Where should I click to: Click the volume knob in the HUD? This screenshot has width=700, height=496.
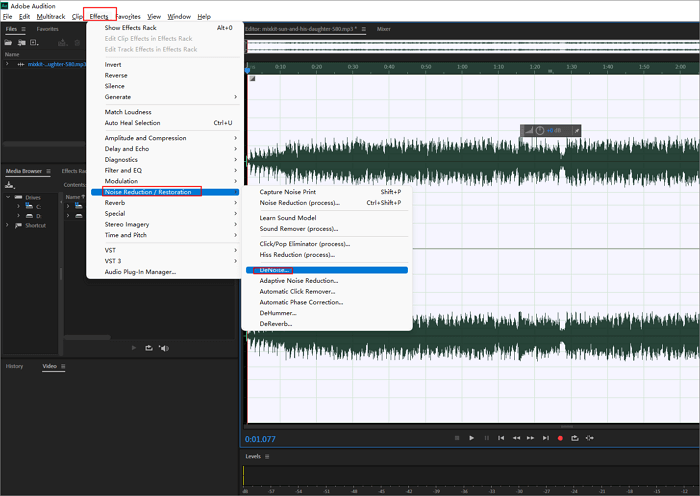pyautogui.click(x=540, y=130)
